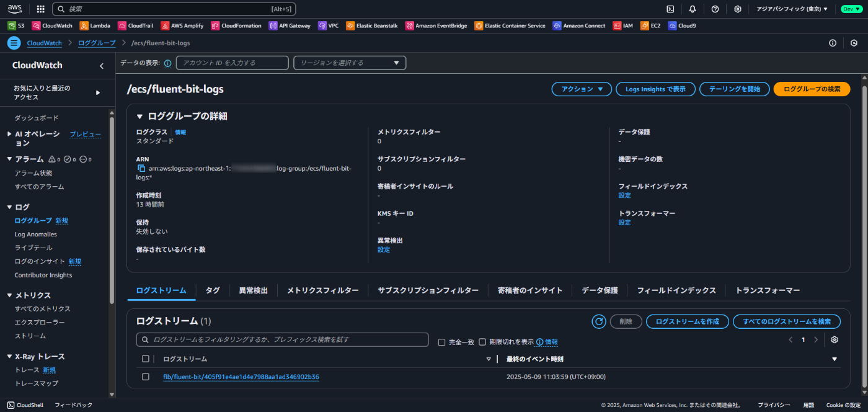This screenshot has width=868, height=412.
Task: Click the Logs Insights で表示 button
Action: [655, 89]
